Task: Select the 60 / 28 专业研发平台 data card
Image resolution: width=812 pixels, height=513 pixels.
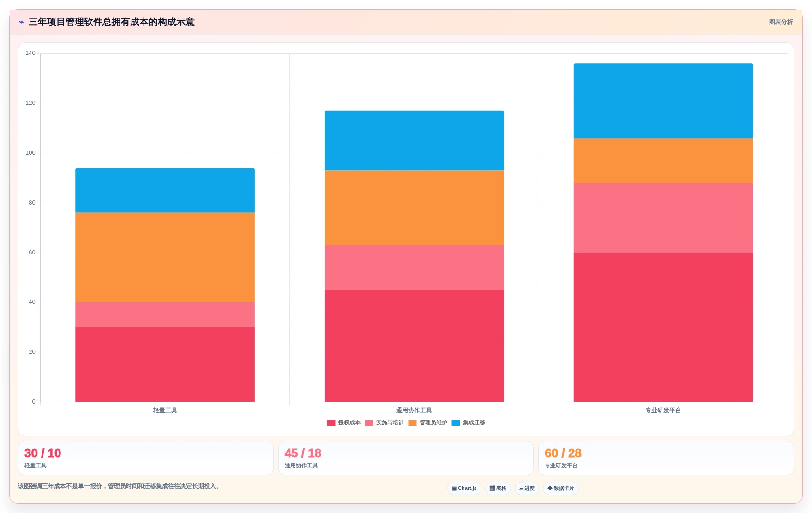Action: tap(666, 458)
